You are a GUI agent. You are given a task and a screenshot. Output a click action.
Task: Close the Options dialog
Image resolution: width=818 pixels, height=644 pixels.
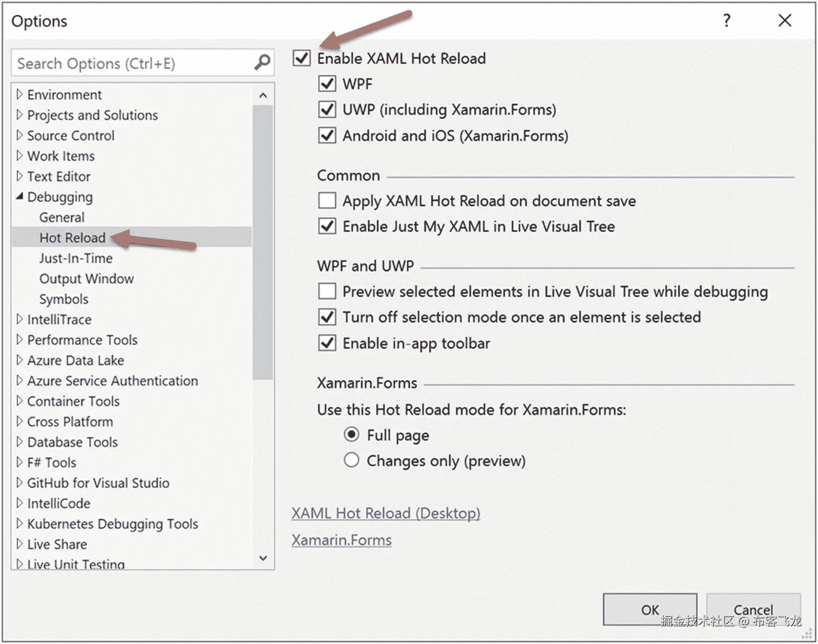[785, 21]
